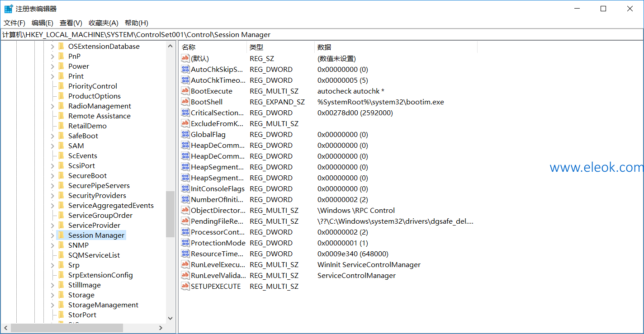Viewport: 644px width, 334px height.
Task: Expand the StorageManagement key
Action: pyautogui.click(x=52, y=305)
